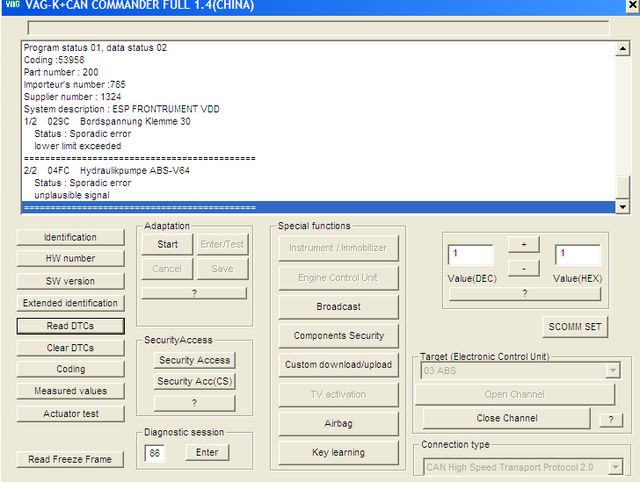Select the '029C Bordspannung Klemme 30' fault line

[107, 121]
